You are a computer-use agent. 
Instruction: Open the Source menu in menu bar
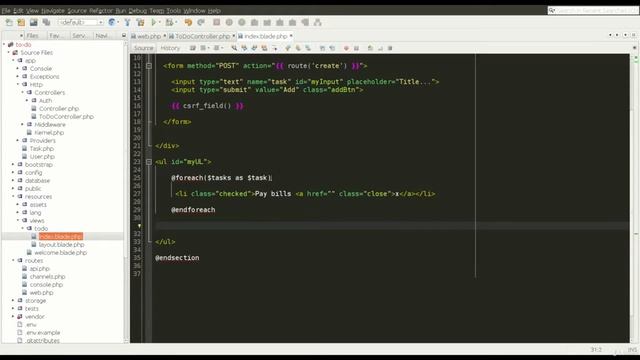coord(77,11)
